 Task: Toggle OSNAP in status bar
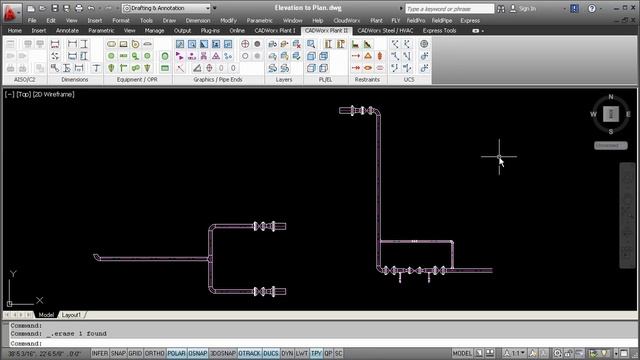[x=198, y=353]
